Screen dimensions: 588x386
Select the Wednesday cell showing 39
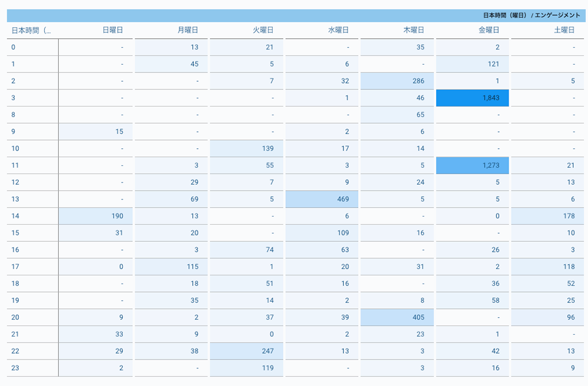click(x=322, y=317)
